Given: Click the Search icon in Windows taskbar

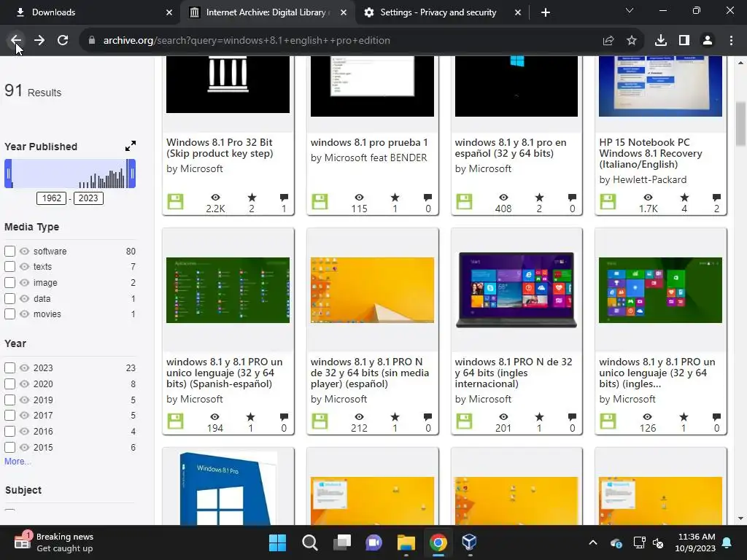Looking at the screenshot, I should (309, 542).
